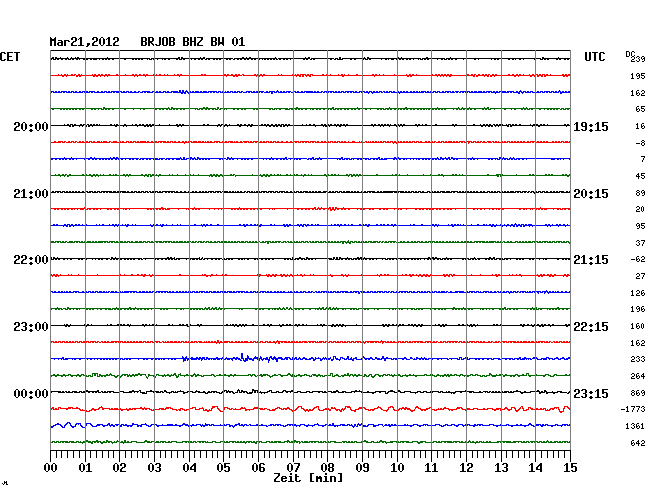Click the 10 minute axis label
Viewport: 650px width, 494px height.
click(397, 468)
